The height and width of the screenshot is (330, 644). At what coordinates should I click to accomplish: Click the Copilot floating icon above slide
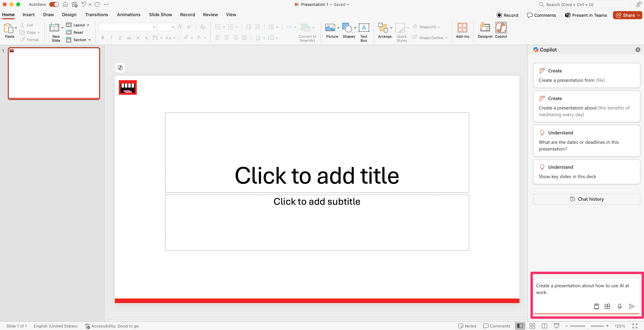[120, 68]
